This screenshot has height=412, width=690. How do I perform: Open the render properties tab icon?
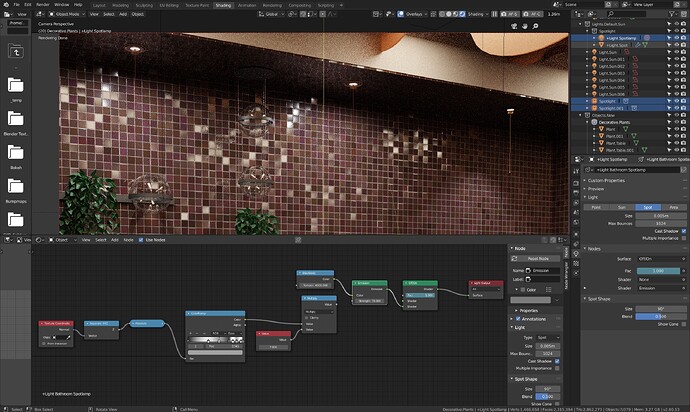[576, 183]
